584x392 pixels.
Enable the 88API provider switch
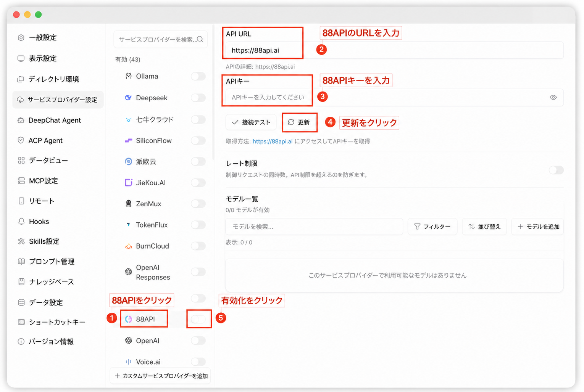[198, 319]
